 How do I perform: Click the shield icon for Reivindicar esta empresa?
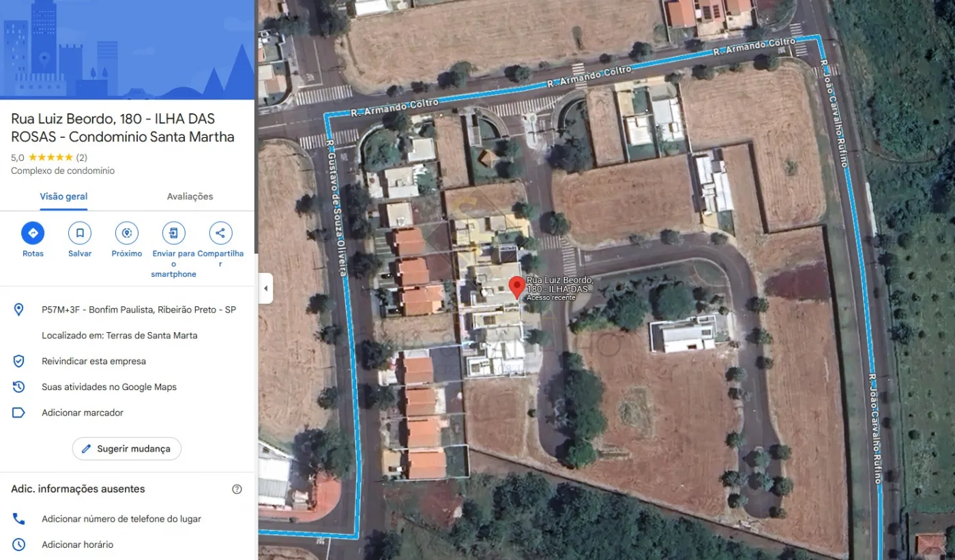point(19,361)
